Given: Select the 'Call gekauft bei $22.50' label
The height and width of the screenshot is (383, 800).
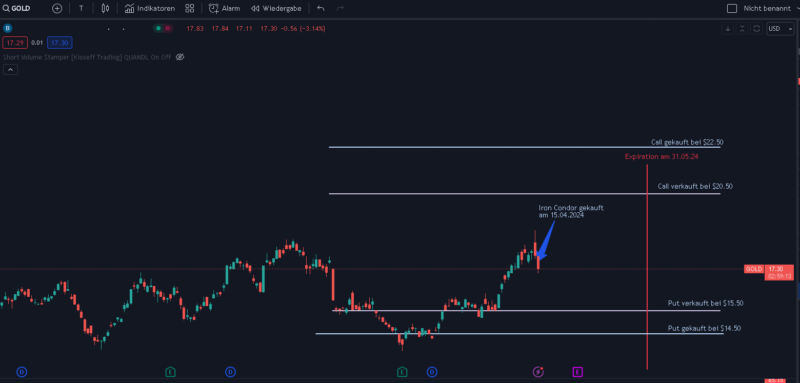Looking at the screenshot, I should 687,142.
